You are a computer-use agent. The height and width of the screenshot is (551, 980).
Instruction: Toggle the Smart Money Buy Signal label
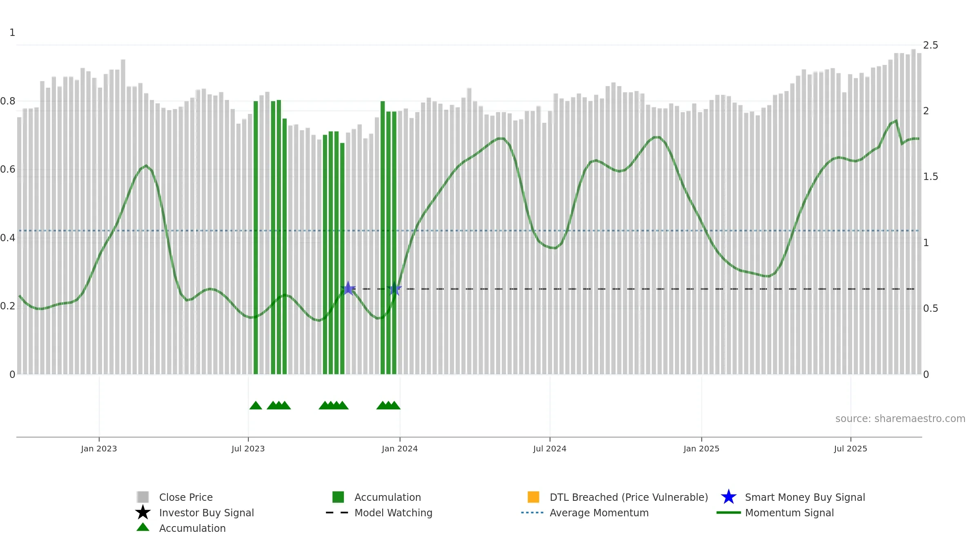(x=805, y=497)
